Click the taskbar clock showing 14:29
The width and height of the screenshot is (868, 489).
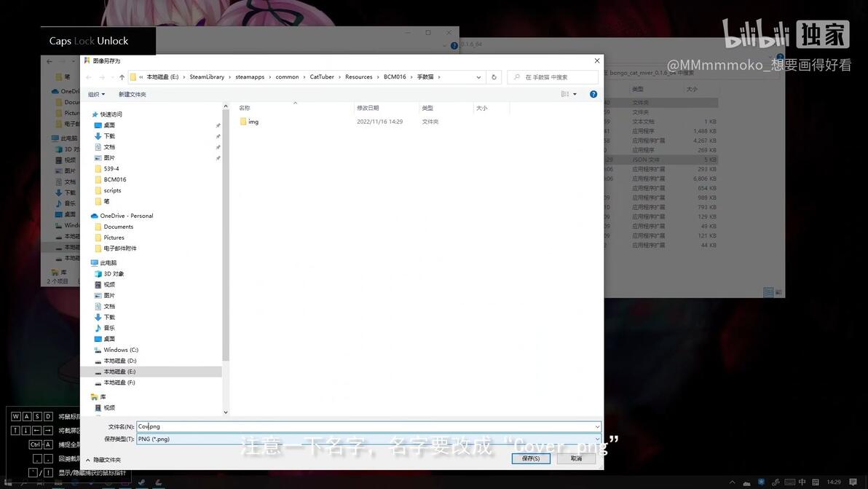tap(834, 482)
